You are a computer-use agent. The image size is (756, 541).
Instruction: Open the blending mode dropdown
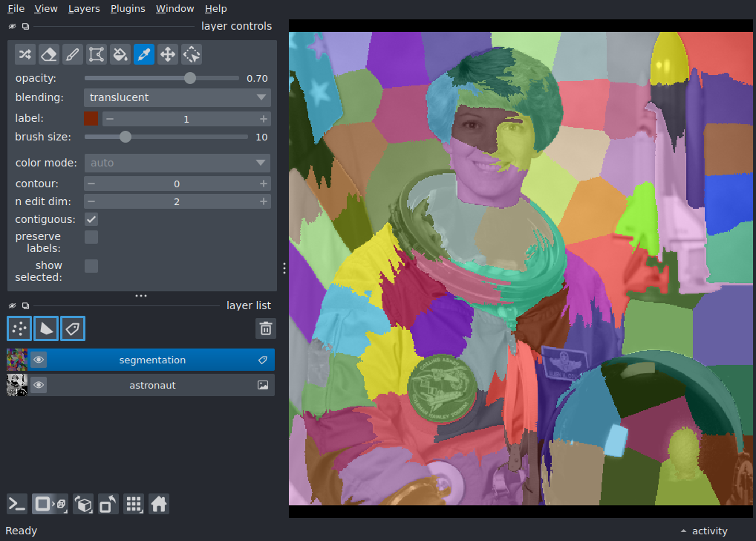coord(177,97)
